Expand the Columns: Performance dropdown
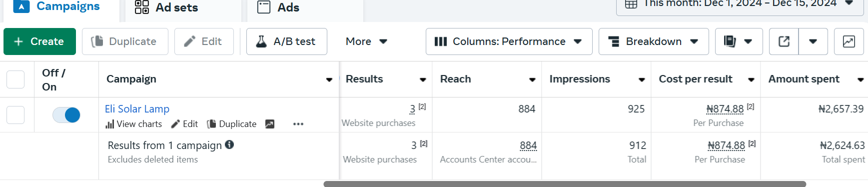This screenshot has height=187, width=868. point(509,41)
